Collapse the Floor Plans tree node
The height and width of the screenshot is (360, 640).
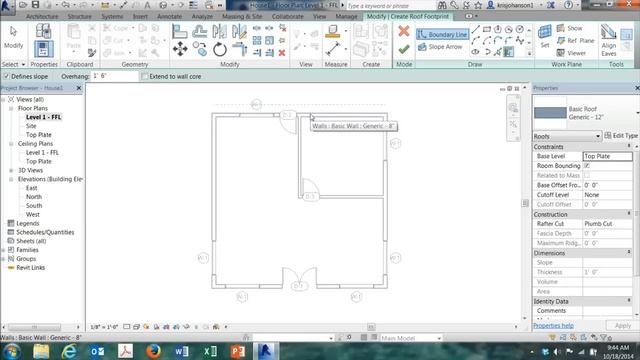(x=11, y=108)
